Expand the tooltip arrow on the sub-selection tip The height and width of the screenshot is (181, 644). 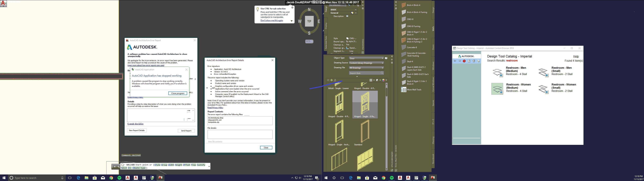coord(291,21)
